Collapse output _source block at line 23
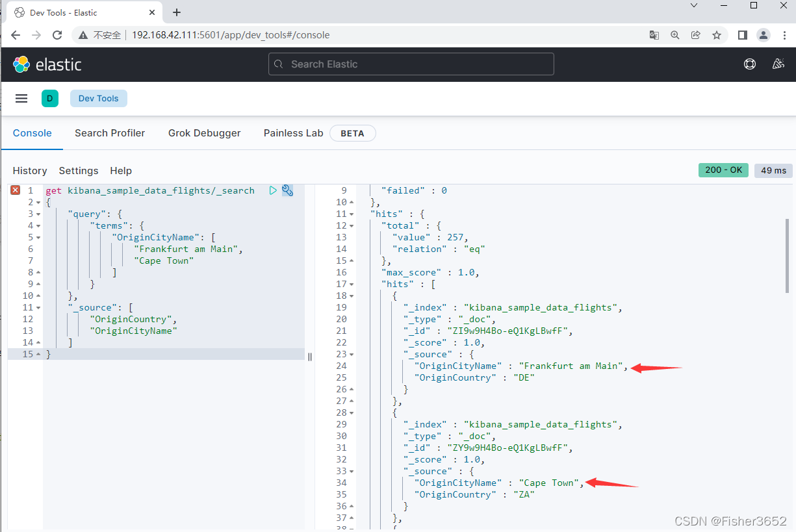 tap(352, 355)
